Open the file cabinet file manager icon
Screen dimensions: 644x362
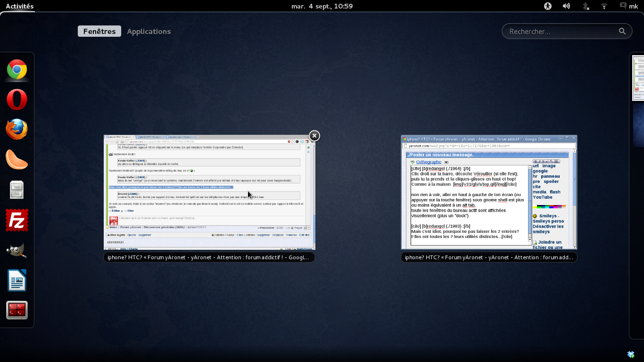[x=17, y=189]
